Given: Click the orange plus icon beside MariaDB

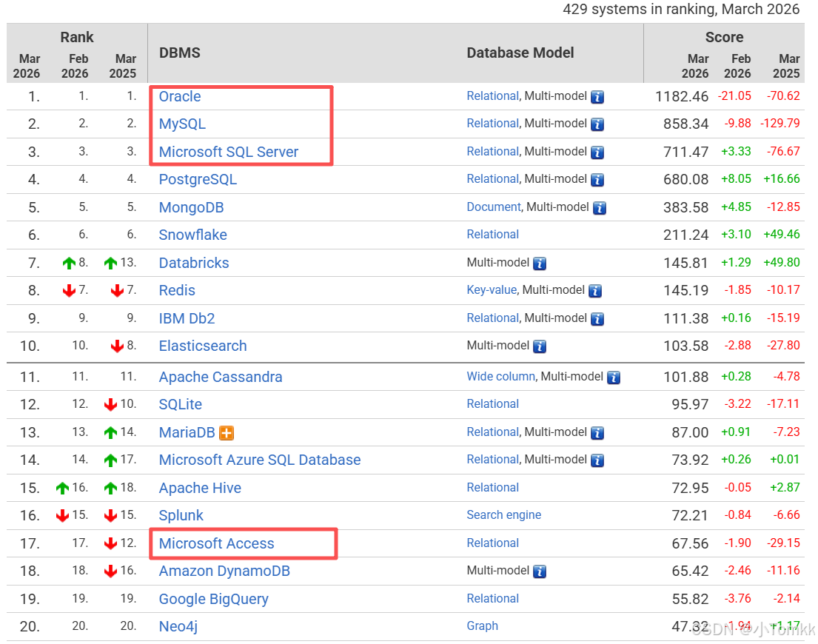Looking at the screenshot, I should [227, 433].
